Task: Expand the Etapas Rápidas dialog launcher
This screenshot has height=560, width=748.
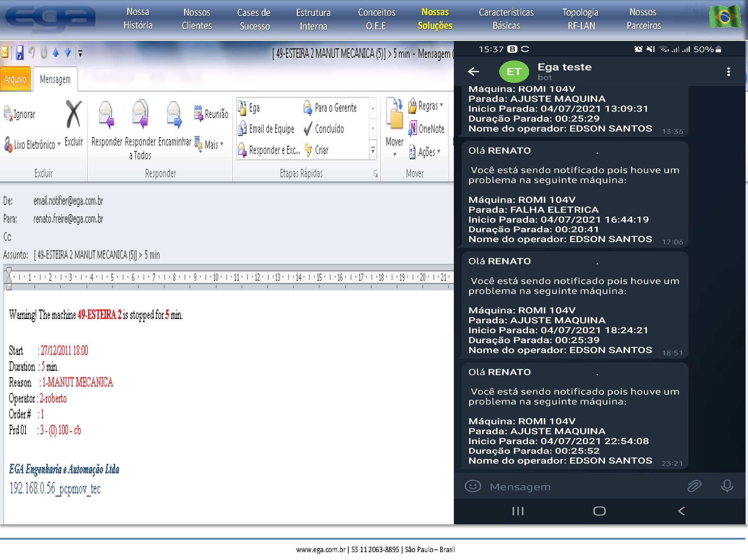Action: tap(376, 174)
